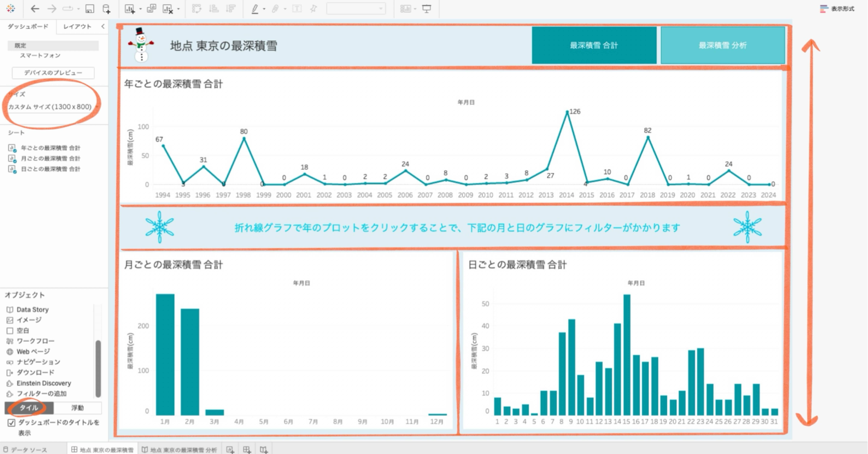Click the New story icon in the bottom bar
The width and height of the screenshot is (868, 454).
[264, 450]
